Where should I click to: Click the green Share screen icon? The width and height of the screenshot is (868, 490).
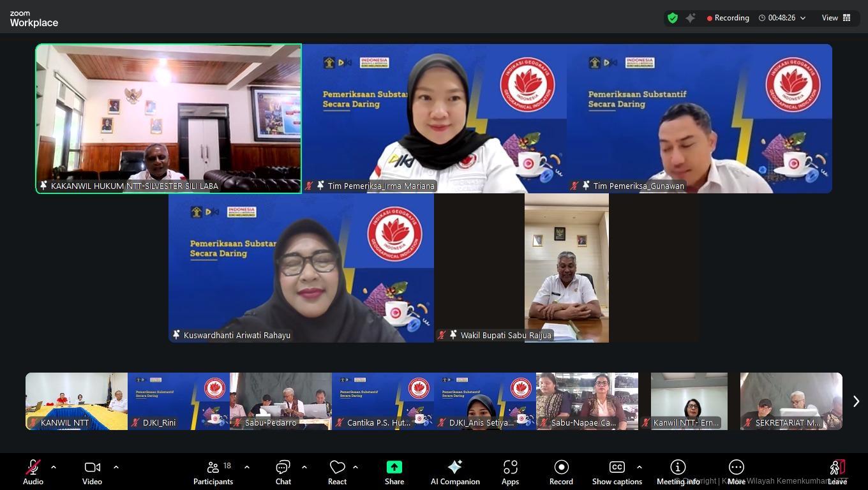394,468
